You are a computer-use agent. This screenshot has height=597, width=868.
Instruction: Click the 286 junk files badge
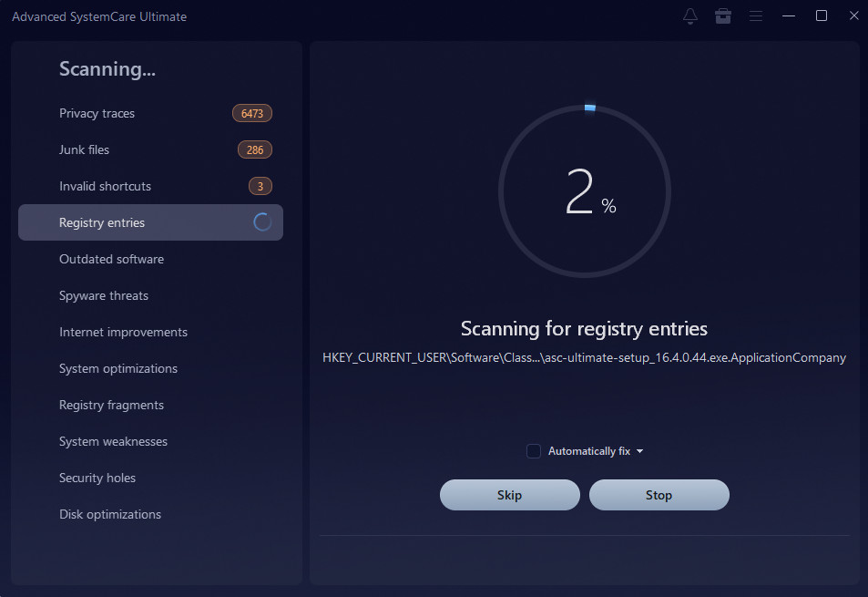point(255,149)
